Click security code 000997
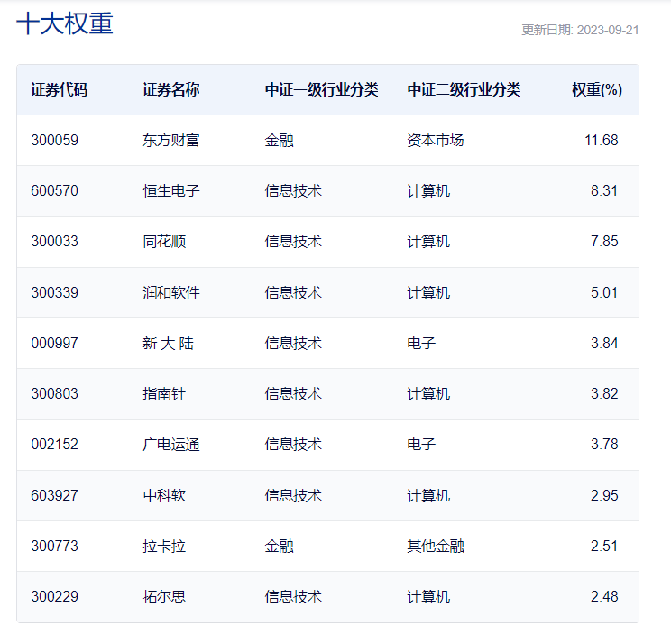Viewport: 671px width, 644px height. click(54, 344)
